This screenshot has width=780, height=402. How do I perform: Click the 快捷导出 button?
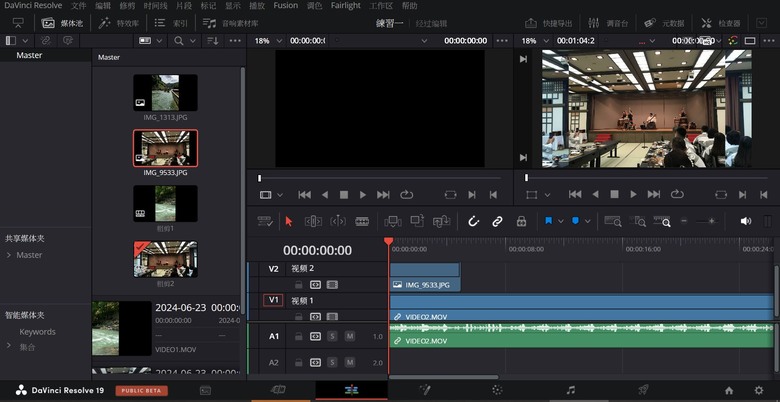[x=549, y=23]
